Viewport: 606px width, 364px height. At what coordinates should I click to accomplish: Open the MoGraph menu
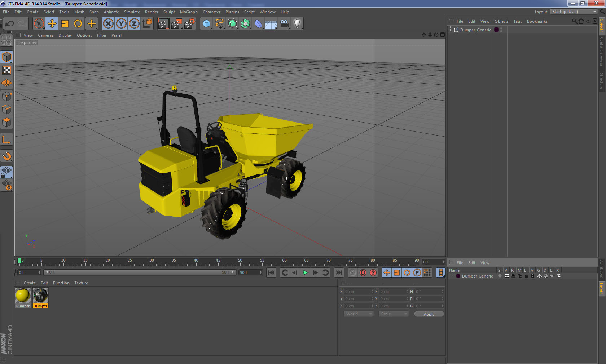tap(189, 12)
